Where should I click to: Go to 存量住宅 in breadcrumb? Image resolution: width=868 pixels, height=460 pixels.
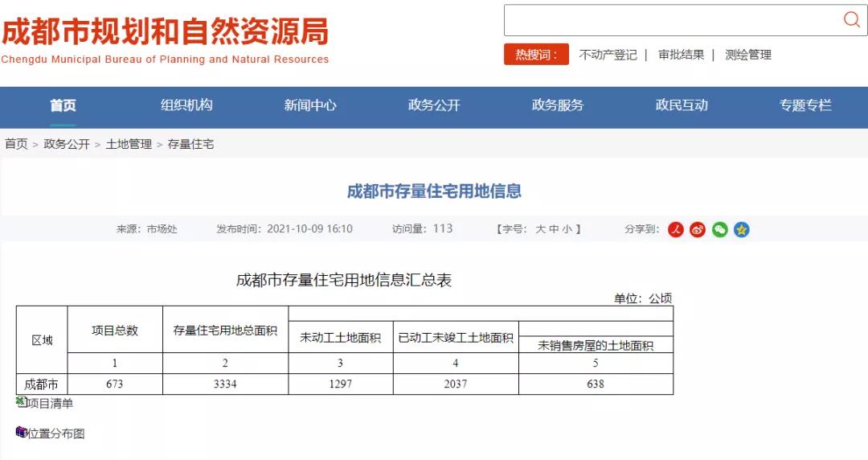[x=190, y=144]
